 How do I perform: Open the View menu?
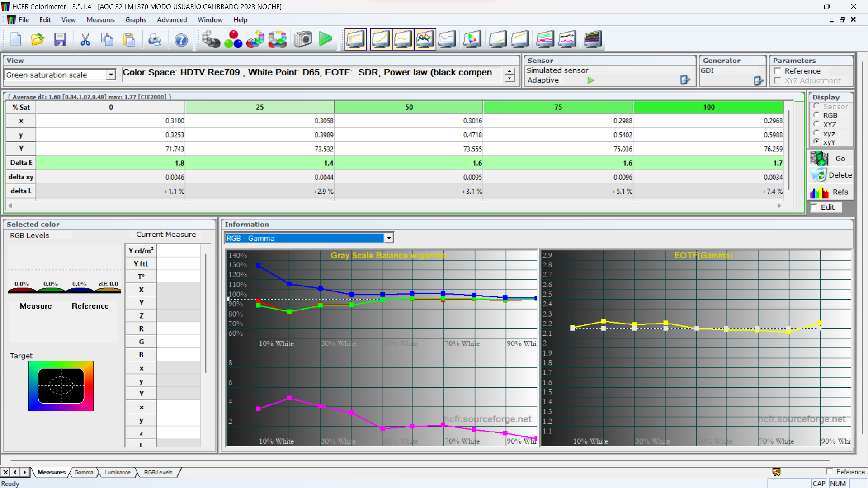pos(68,20)
